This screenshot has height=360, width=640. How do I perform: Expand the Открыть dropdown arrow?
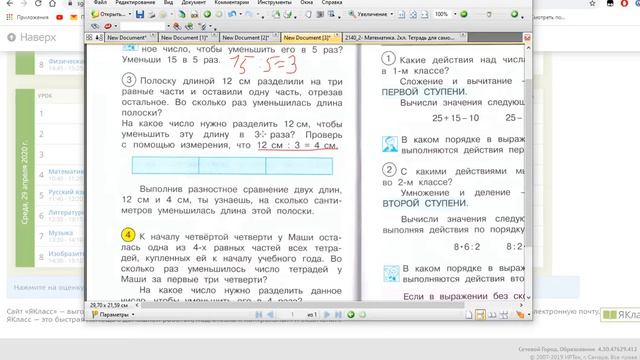click(130, 14)
